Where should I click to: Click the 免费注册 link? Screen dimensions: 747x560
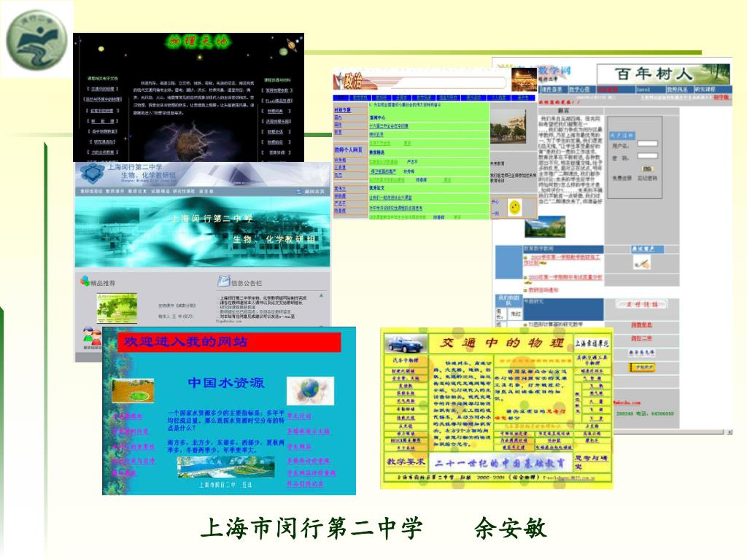622,178
